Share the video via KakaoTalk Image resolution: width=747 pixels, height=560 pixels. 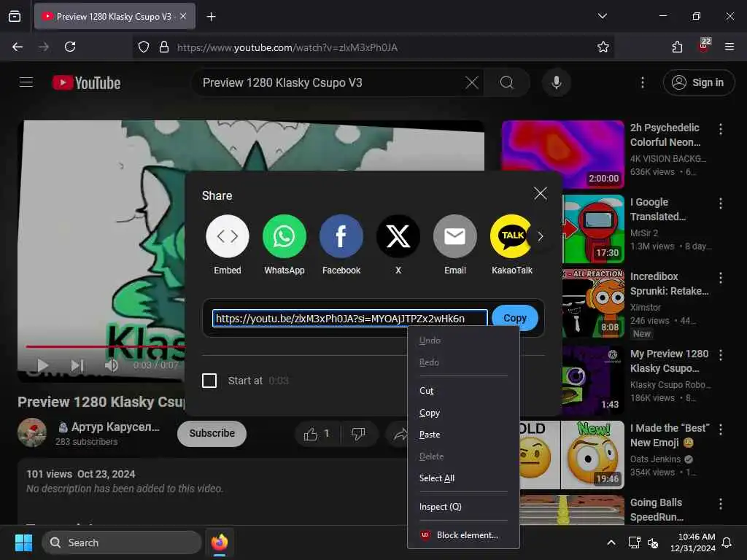click(511, 236)
